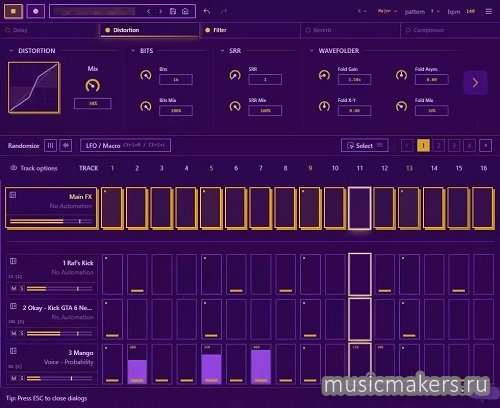Switch to the Filter tab
Image resolution: width=500 pixels, height=408 pixels.
[250, 30]
